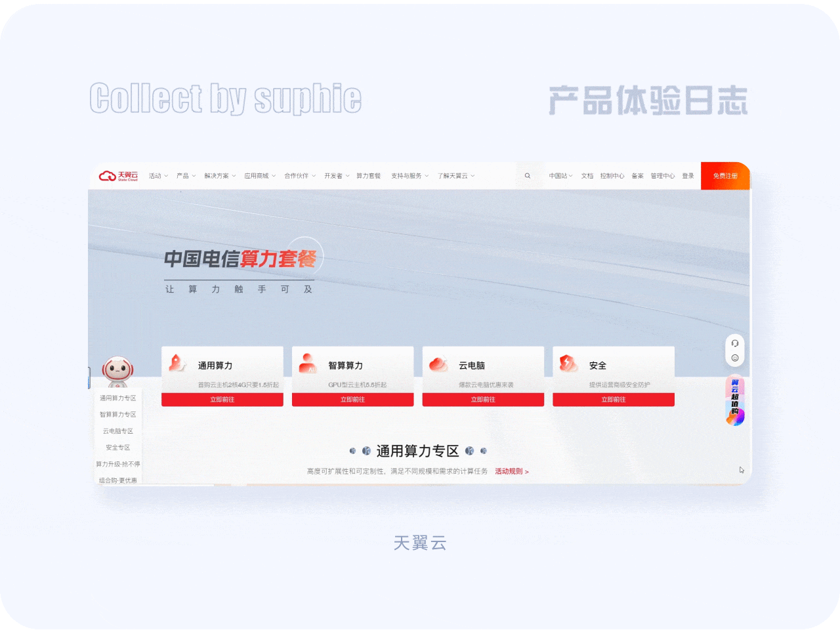Open the 备案 page
This screenshot has height=630, width=840.
637,176
